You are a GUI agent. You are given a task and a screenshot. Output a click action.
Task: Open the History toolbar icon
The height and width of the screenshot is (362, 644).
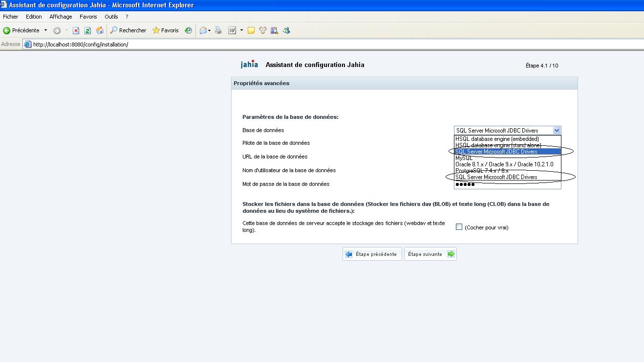pos(188,30)
